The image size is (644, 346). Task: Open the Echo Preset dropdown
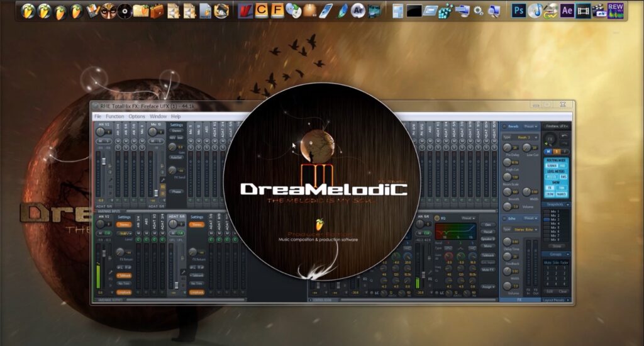(x=531, y=219)
